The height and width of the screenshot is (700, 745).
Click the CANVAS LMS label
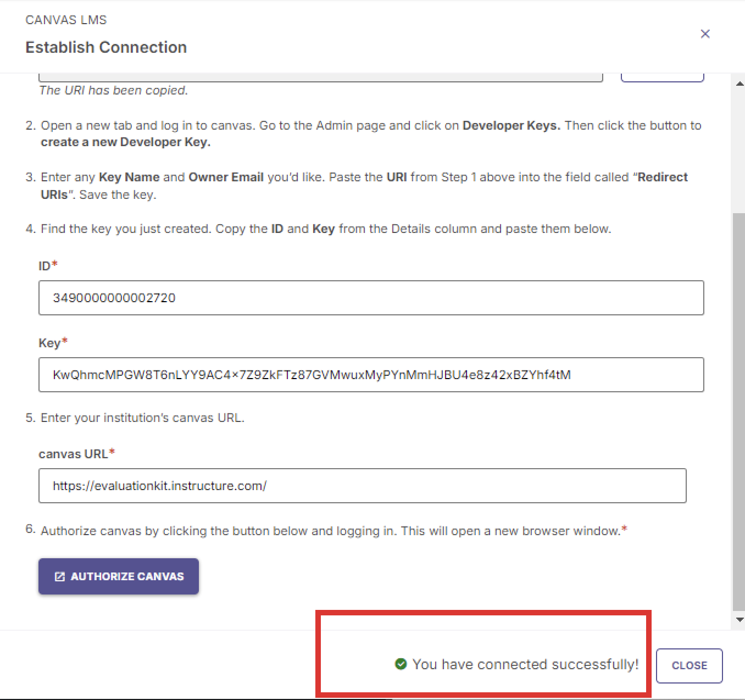(x=66, y=20)
